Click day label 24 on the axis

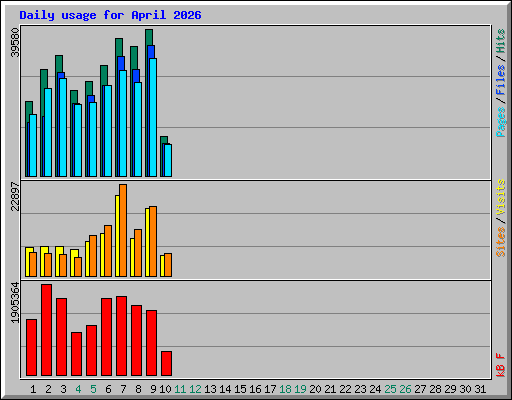click(375, 389)
